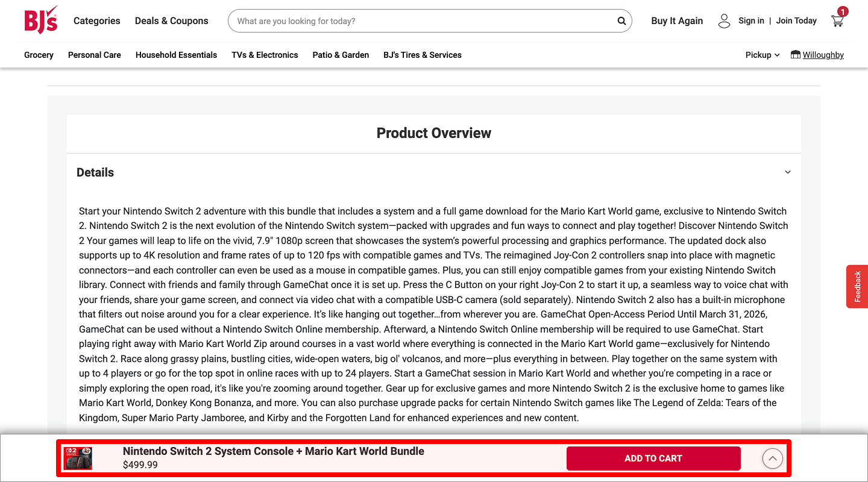The height and width of the screenshot is (482, 868).
Task: Click the search magnifying glass icon
Action: [621, 20]
